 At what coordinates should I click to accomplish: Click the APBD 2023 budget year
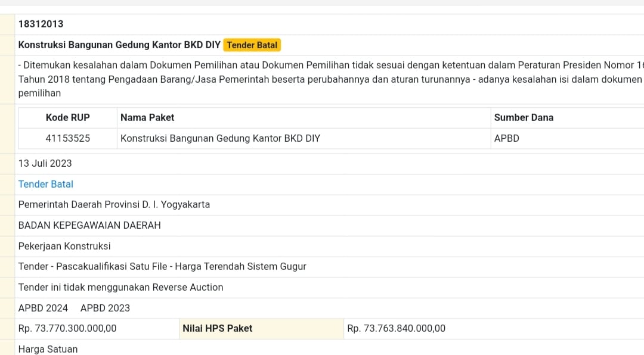pos(105,308)
